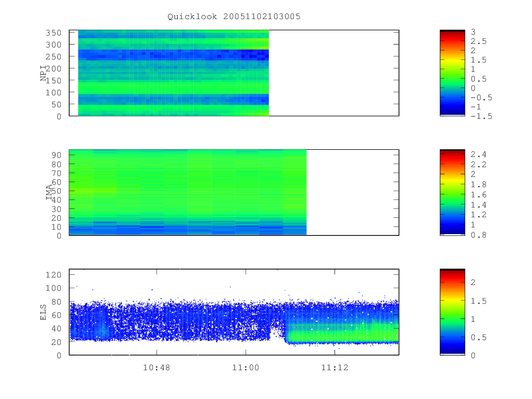The height and width of the screenshot is (399, 532).
Task: Click the 1.2 label on IMA colorbar
Action: (478, 215)
